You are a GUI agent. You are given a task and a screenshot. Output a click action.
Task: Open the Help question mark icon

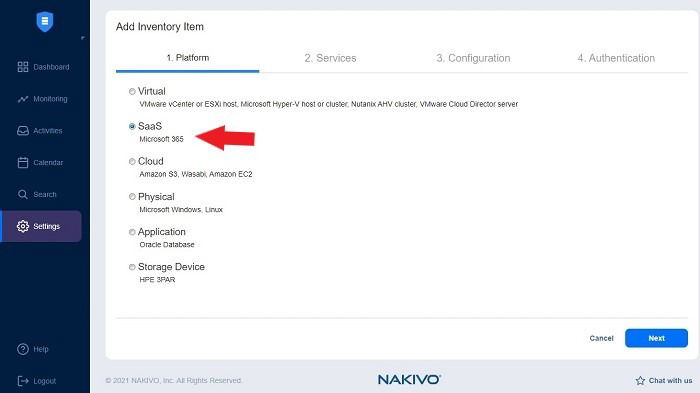[x=23, y=349]
